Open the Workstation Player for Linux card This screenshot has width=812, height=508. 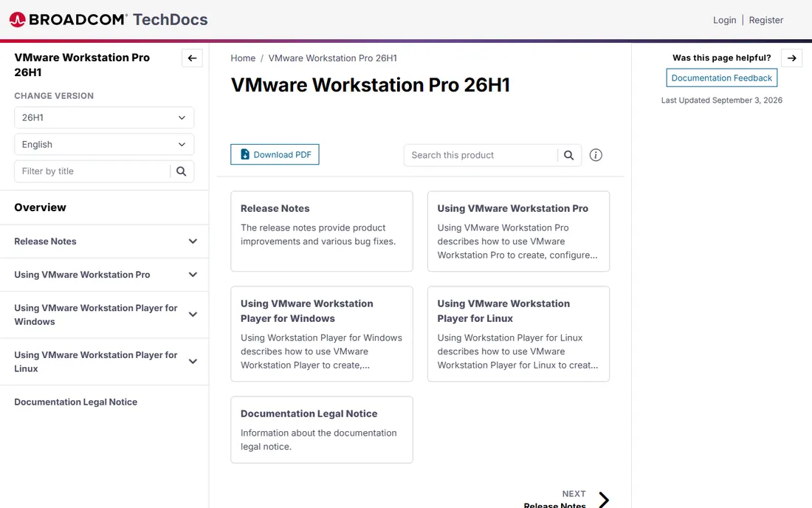518,334
